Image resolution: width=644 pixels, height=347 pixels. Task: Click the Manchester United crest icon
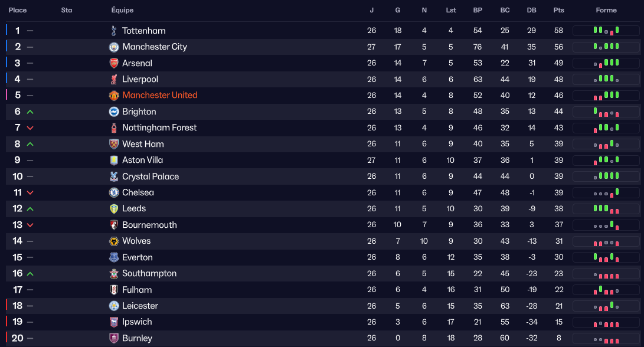(114, 95)
